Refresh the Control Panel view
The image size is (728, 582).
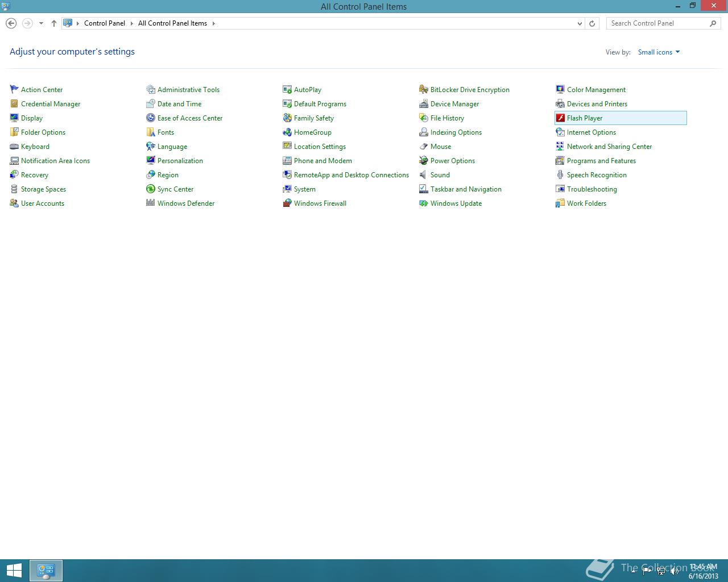[x=592, y=23]
